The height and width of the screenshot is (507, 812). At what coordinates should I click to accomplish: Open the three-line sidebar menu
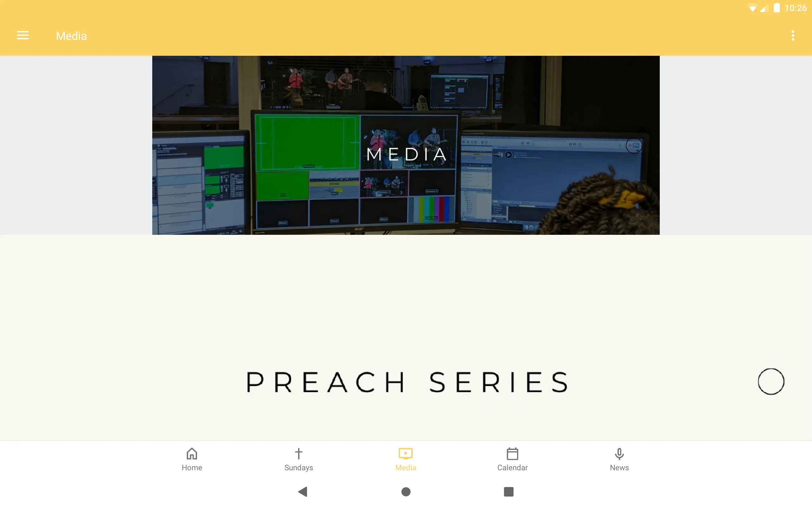[x=23, y=35]
